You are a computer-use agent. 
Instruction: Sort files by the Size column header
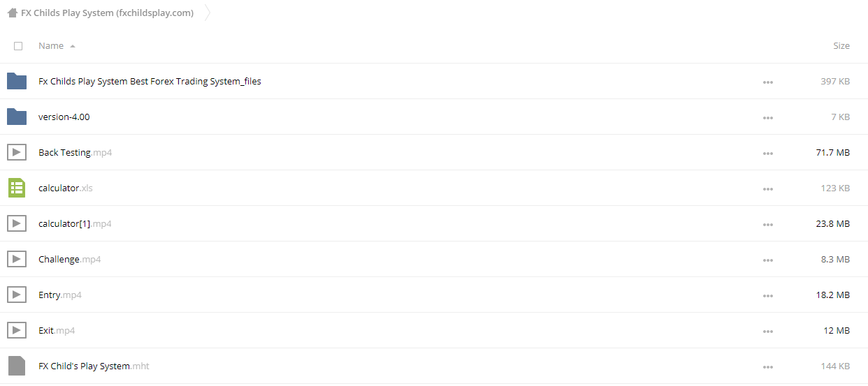[841, 45]
